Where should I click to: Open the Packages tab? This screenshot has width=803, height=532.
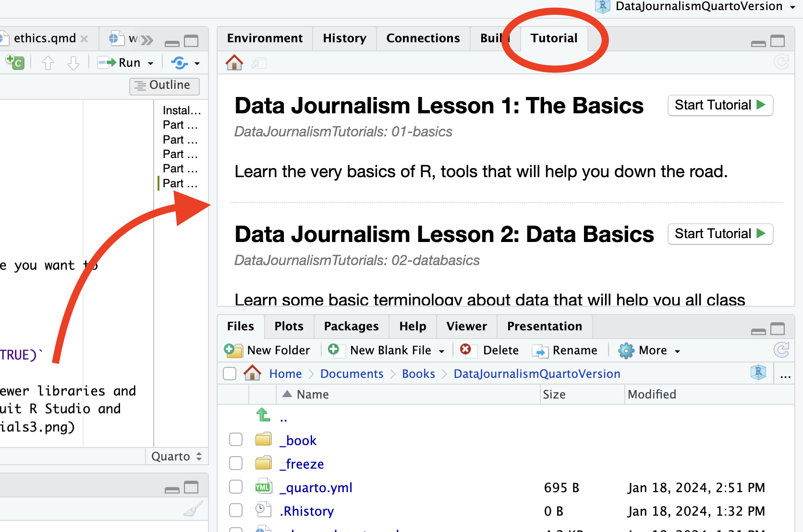pos(351,326)
